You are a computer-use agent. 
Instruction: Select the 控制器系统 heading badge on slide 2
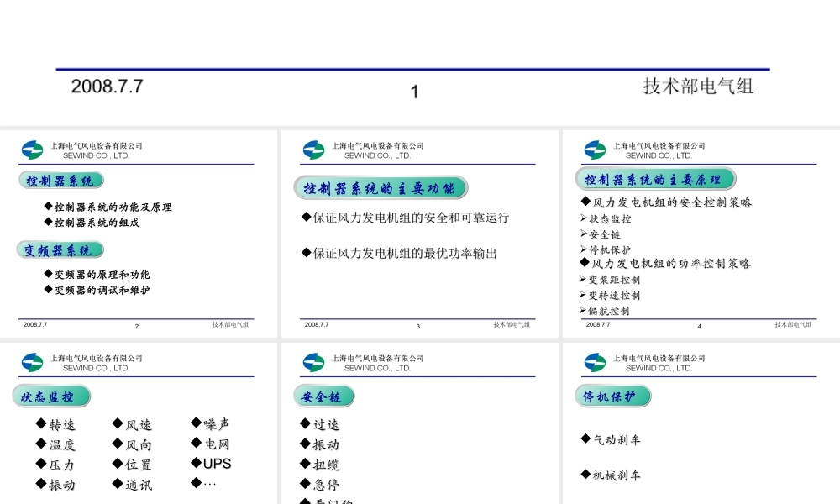(x=60, y=181)
